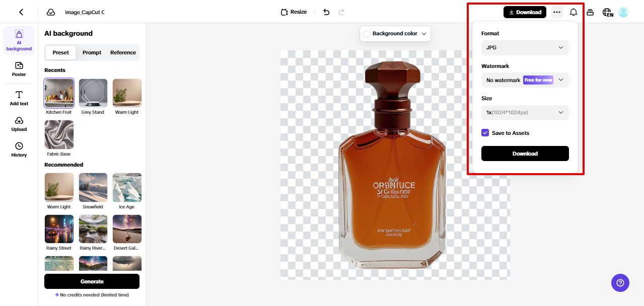Open the Background color dropdown
Viewport: 644px width, 306px height.
pyautogui.click(x=395, y=34)
